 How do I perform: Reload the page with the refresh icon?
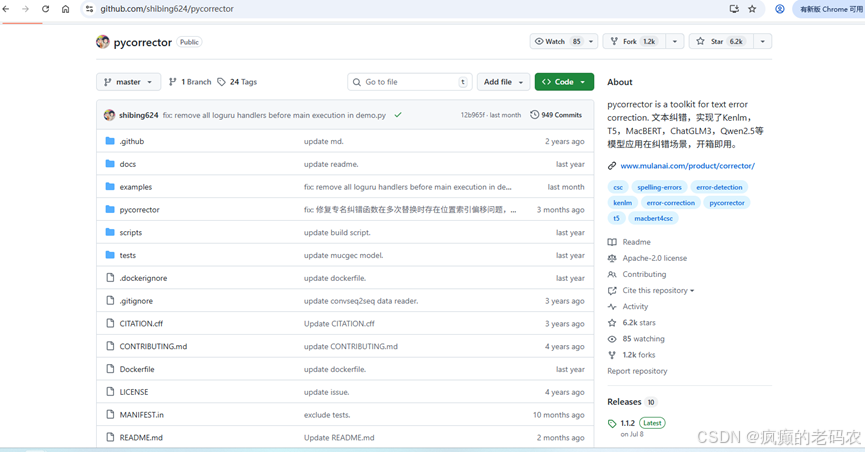(x=45, y=9)
